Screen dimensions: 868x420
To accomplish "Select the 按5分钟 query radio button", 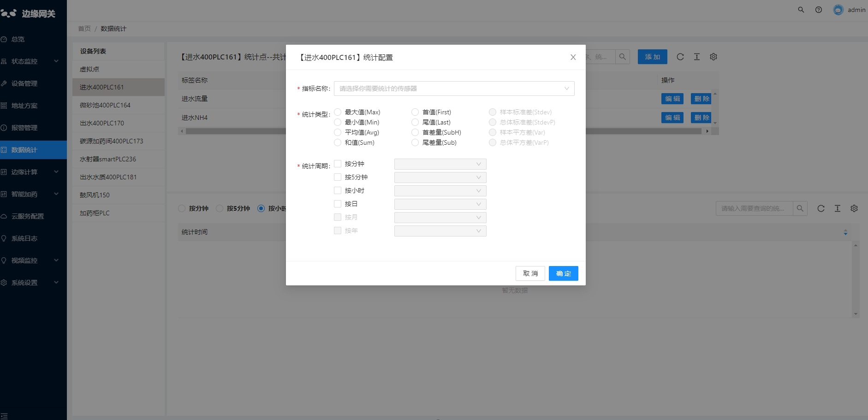I will point(220,208).
